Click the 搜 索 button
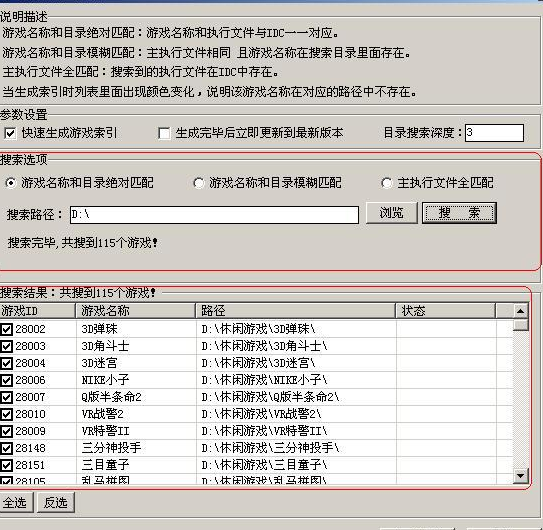The width and height of the screenshot is (543, 530). (x=459, y=213)
